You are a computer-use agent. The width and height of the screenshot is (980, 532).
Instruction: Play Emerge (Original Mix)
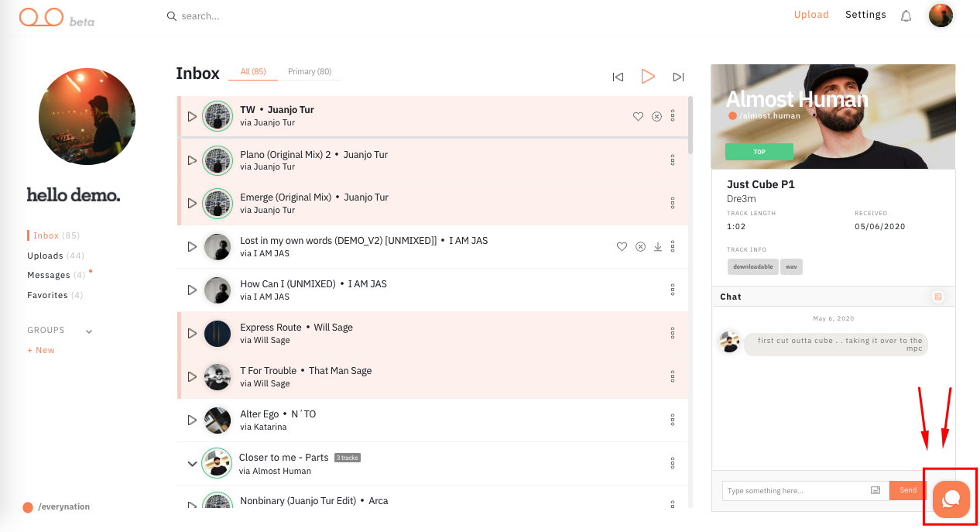pos(192,204)
